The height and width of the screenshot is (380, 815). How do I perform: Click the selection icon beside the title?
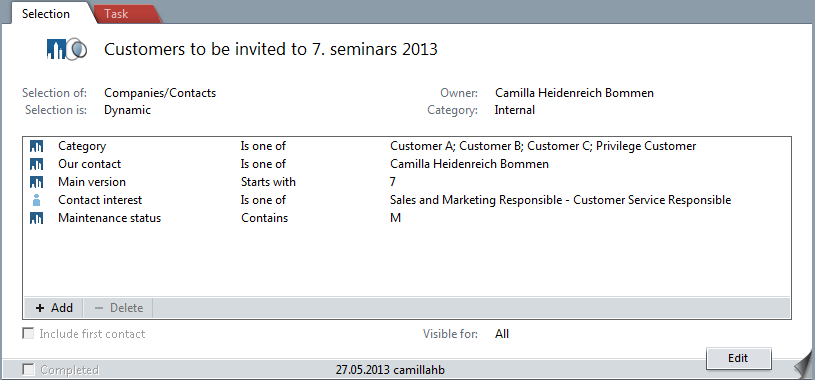click(66, 49)
